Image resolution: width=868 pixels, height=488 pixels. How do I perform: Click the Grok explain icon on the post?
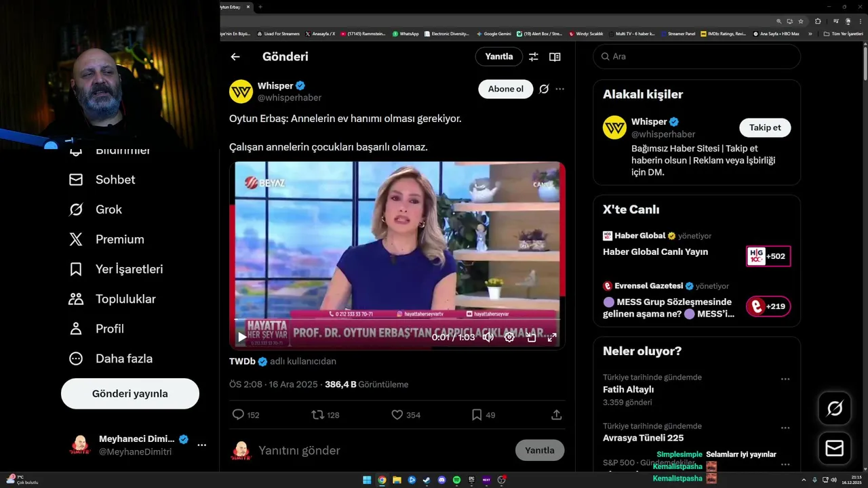544,89
